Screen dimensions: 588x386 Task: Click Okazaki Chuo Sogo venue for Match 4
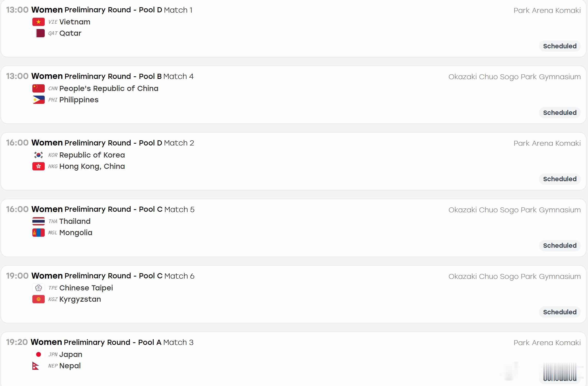[x=514, y=77]
